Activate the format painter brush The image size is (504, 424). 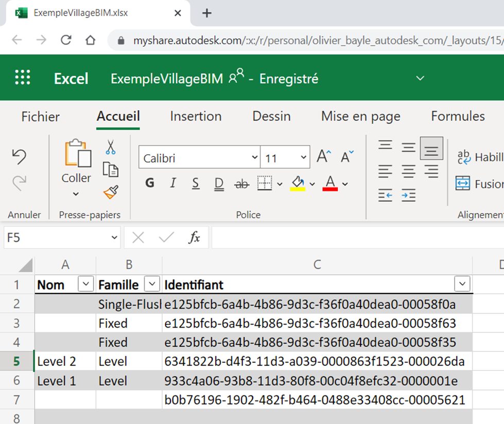pos(111,192)
